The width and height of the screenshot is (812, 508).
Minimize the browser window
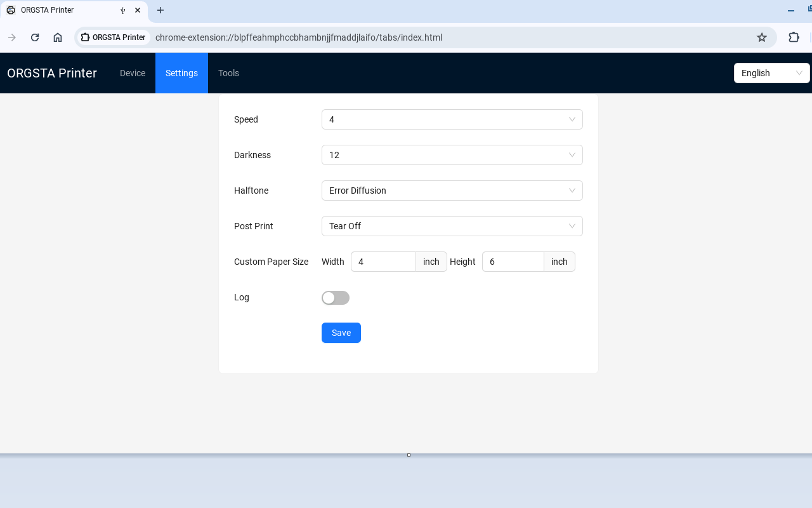791,10
